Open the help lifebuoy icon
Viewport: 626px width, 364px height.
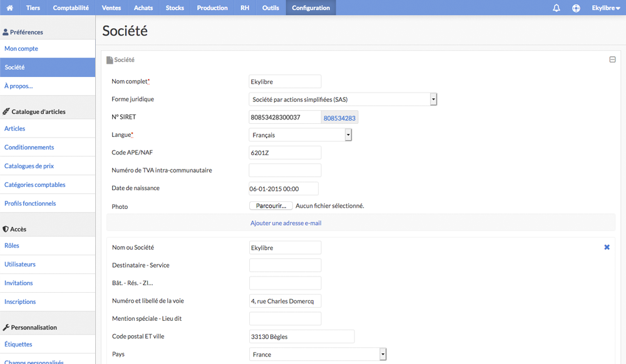pyautogui.click(x=576, y=8)
